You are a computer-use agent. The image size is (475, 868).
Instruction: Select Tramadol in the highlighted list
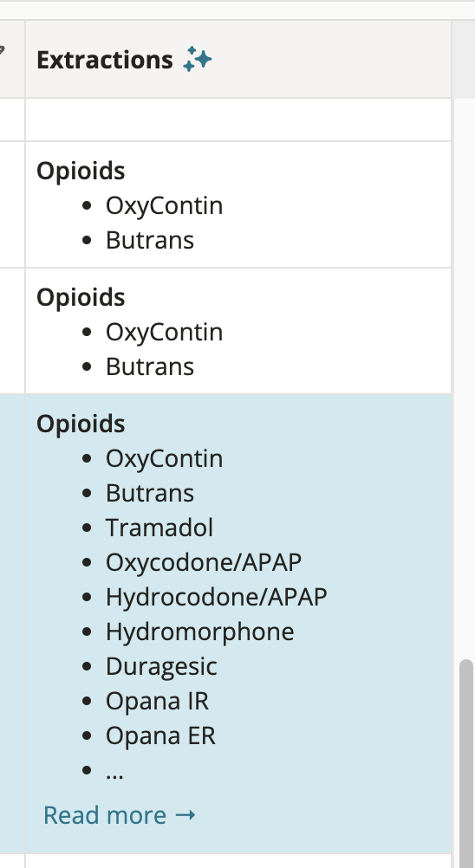click(159, 528)
